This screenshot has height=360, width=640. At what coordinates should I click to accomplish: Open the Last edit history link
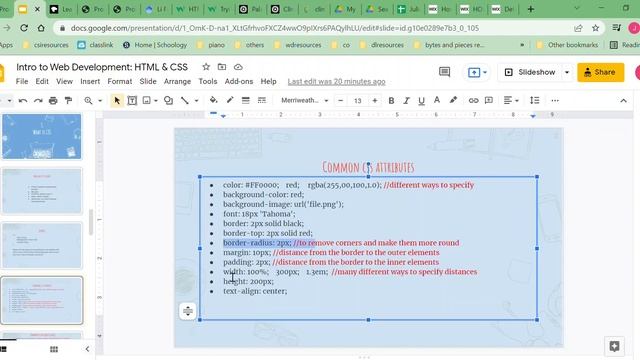336,82
